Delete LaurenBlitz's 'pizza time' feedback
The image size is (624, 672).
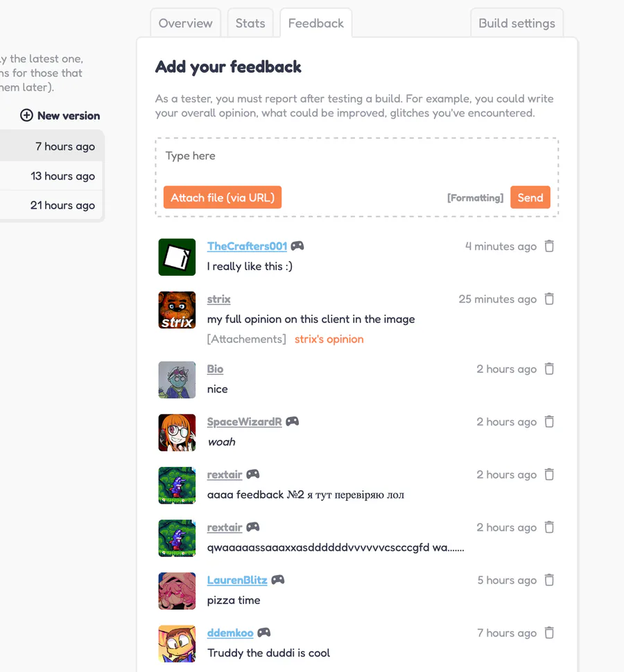pos(549,580)
